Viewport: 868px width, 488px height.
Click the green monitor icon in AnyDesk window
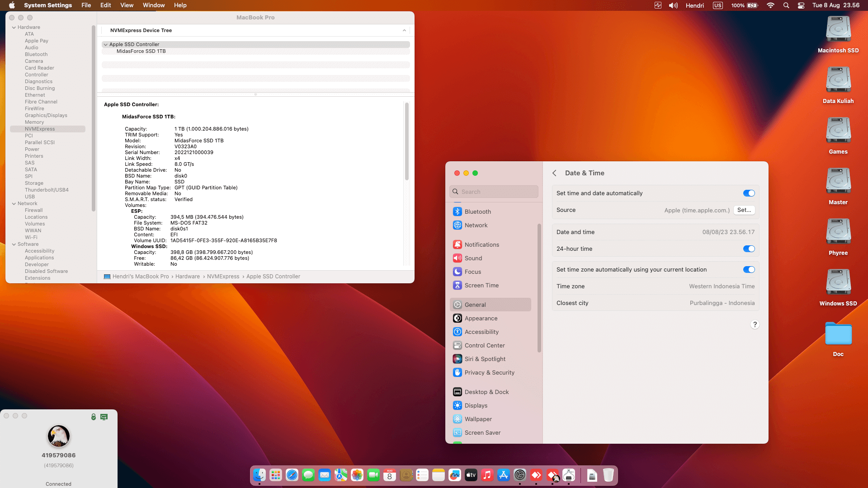[x=104, y=417]
